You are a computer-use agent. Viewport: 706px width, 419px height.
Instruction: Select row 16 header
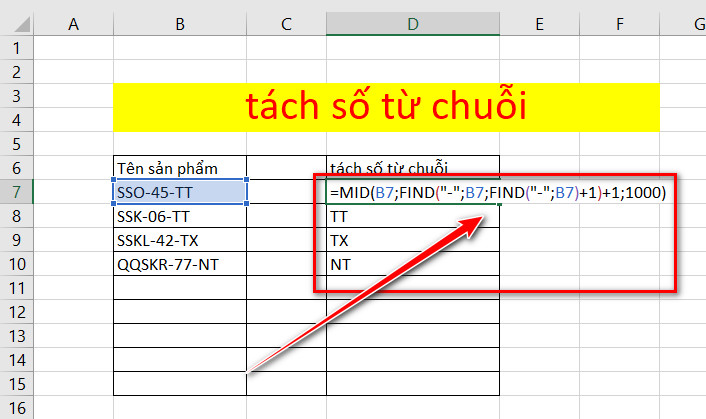pyautogui.click(x=17, y=407)
